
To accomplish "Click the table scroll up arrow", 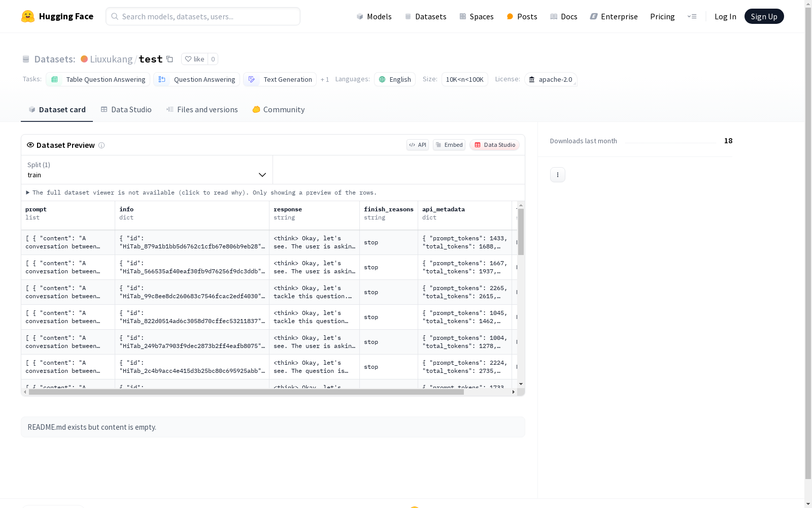I will click(521, 205).
